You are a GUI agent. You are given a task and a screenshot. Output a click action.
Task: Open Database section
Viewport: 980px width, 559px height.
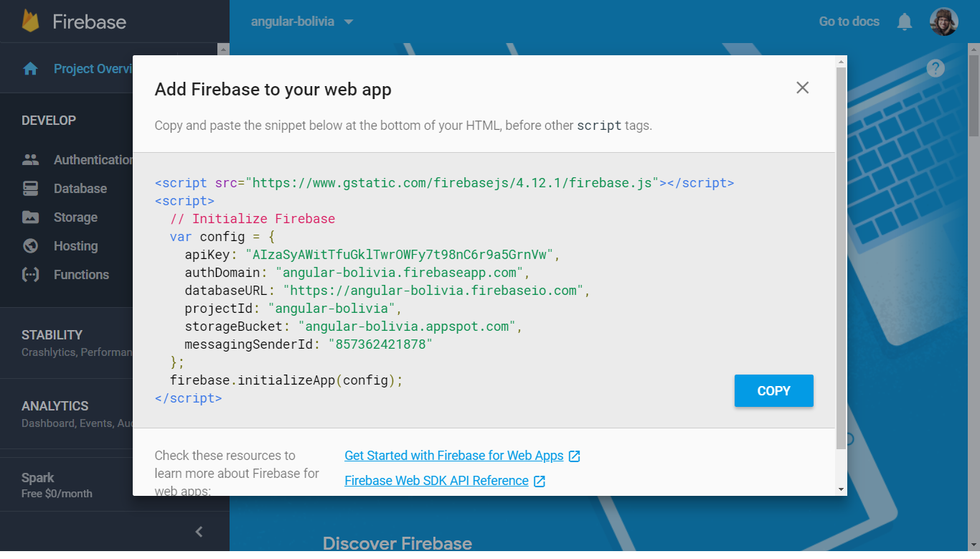coord(80,189)
